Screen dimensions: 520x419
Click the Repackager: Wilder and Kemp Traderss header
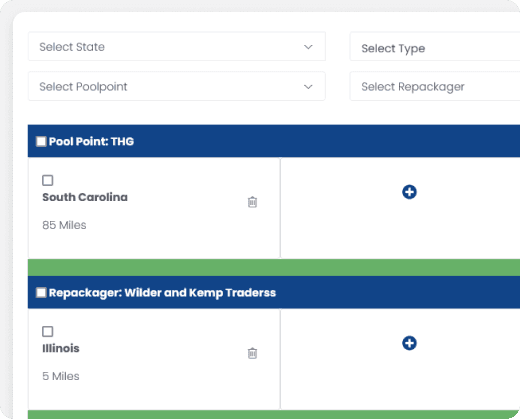point(162,293)
